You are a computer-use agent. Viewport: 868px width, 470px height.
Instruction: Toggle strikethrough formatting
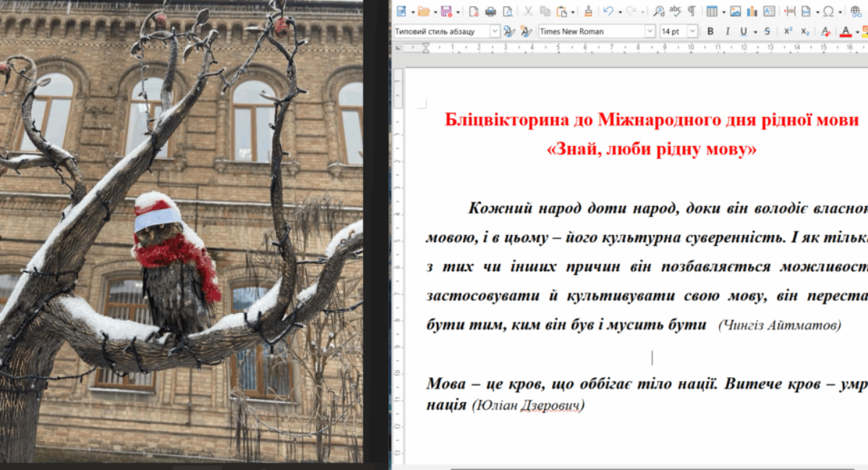coord(767,32)
